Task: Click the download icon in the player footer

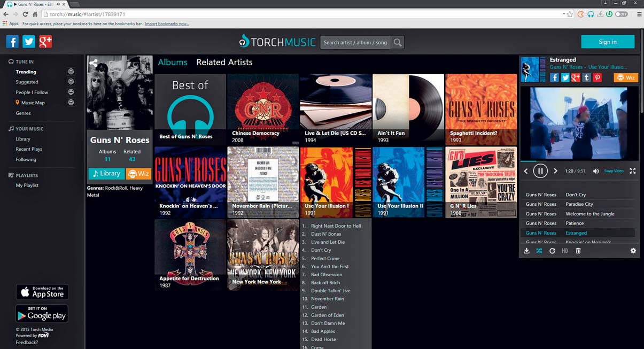Action: tap(526, 251)
